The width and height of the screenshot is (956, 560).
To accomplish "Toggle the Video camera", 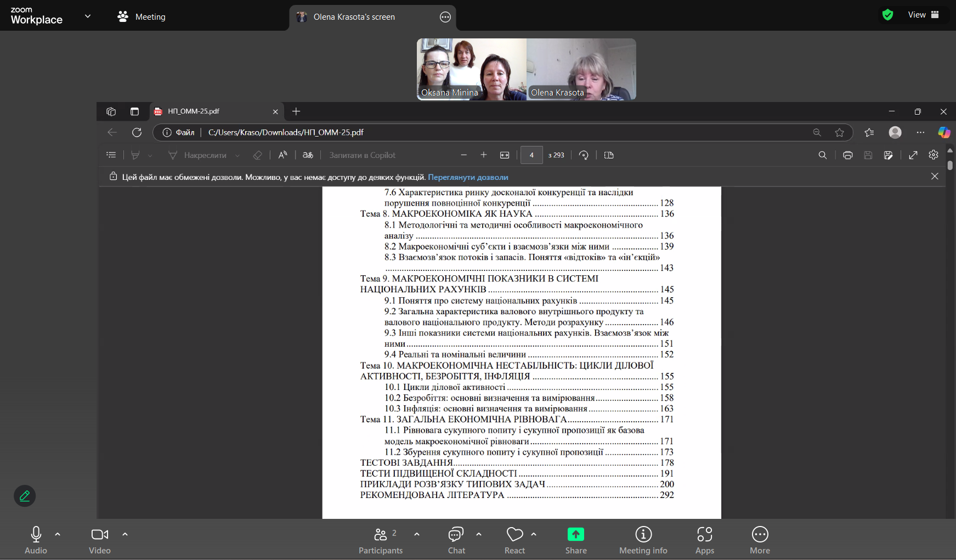I will point(100,540).
